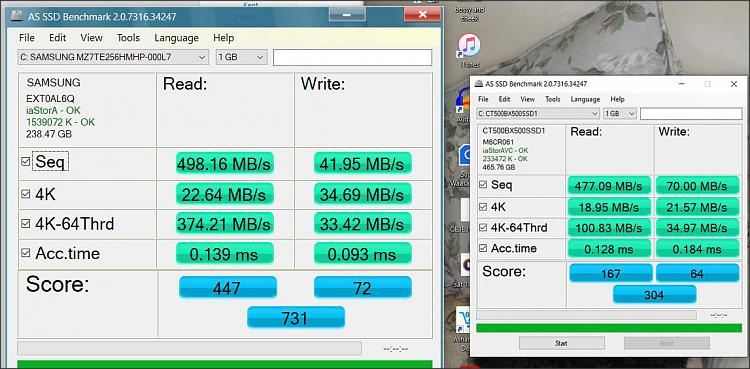The width and height of the screenshot is (750, 369).
Task: Select the 0.184 ms write access time
Action: point(697,249)
